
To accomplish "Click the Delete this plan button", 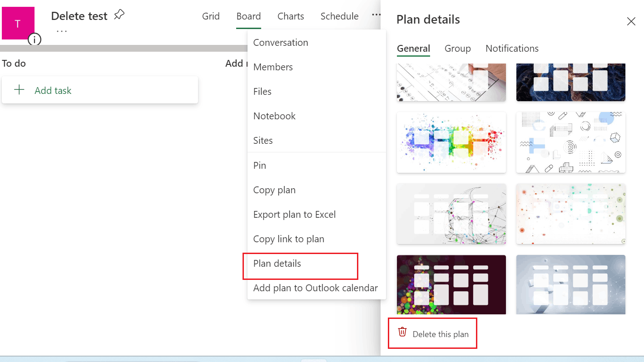I will pos(432,333).
